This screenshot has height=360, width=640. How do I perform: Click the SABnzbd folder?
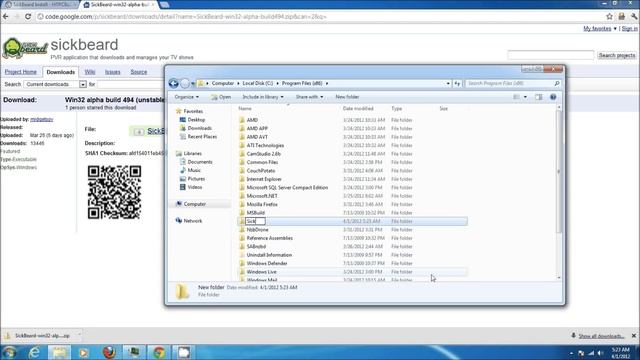click(256, 247)
